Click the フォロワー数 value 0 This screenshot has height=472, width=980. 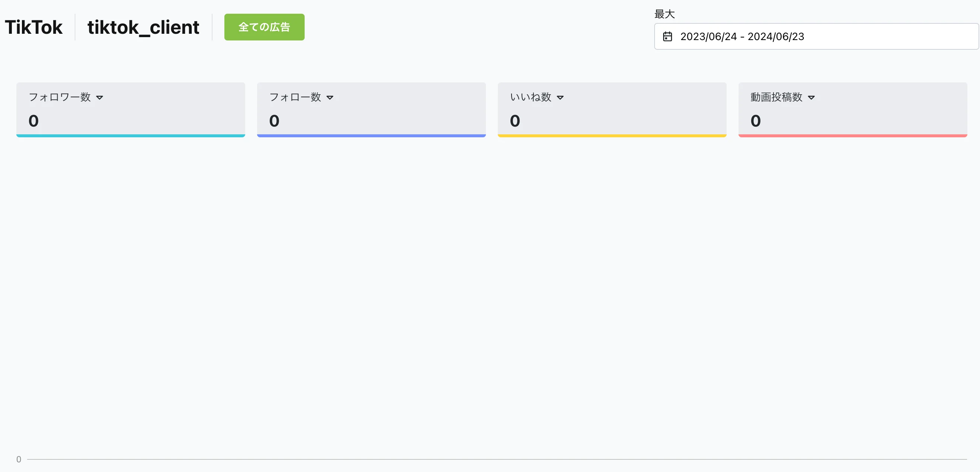click(x=33, y=121)
